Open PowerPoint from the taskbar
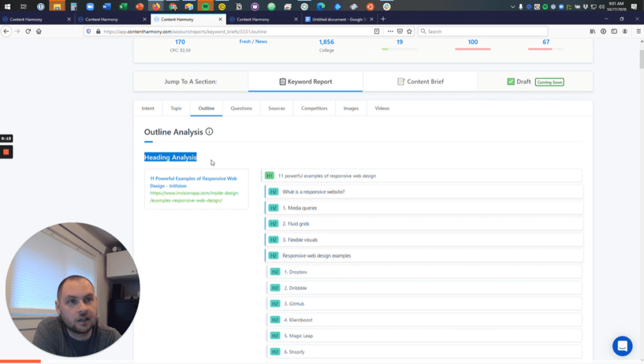This screenshot has width=644, height=364. click(x=140, y=6)
